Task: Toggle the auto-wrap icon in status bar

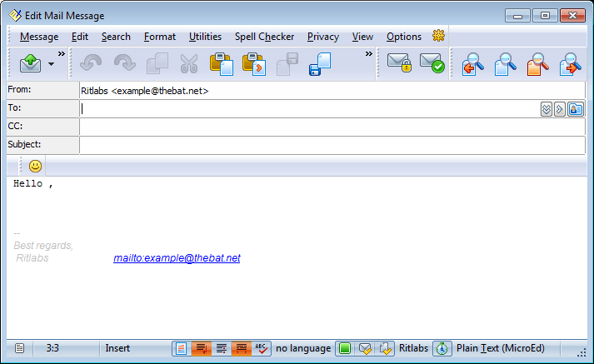Action: (x=201, y=348)
